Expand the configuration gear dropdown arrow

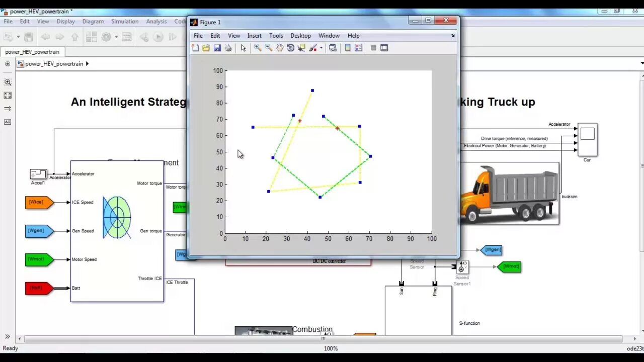coord(116,37)
